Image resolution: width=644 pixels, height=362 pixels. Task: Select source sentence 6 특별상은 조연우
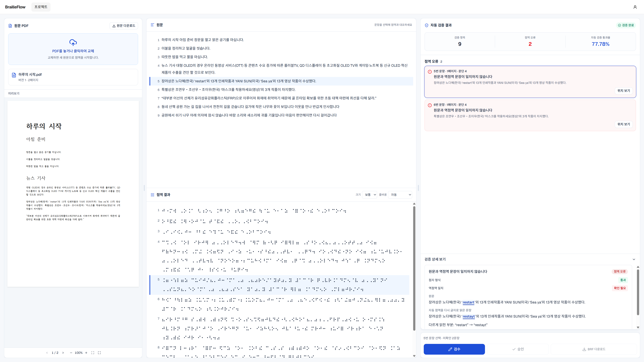pos(281,90)
